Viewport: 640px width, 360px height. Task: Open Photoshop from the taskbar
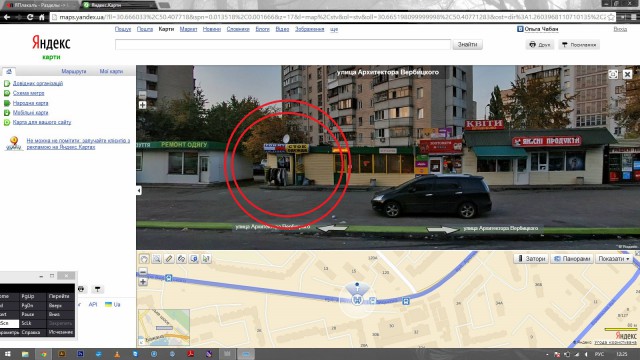[x=80, y=354]
